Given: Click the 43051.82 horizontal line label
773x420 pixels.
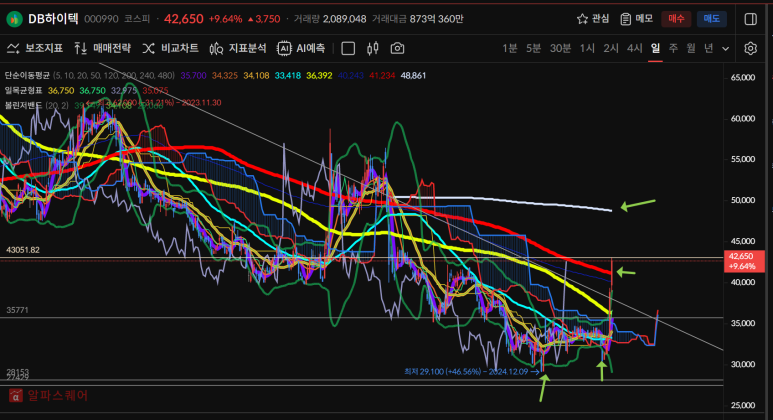Looking at the screenshot, I should [23, 250].
